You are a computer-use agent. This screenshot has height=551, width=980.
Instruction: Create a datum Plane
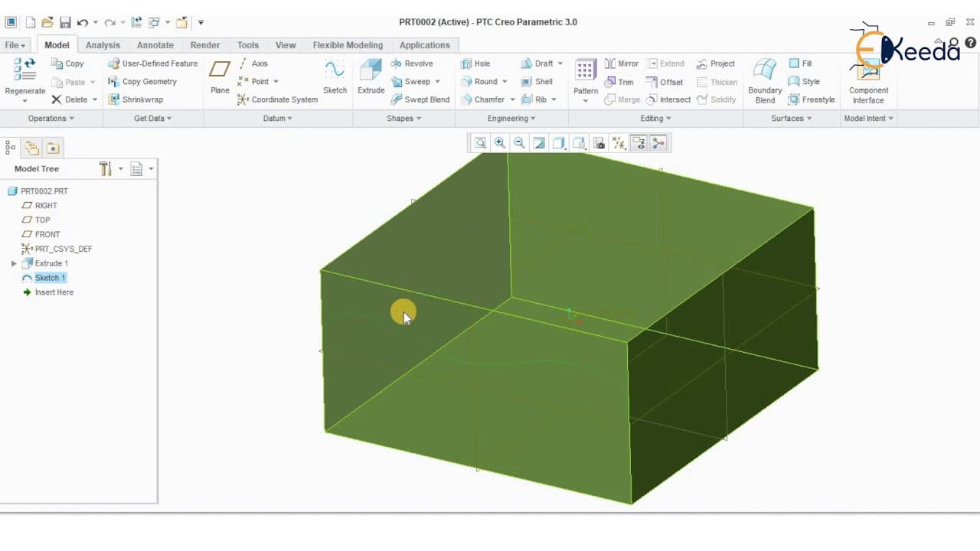220,77
